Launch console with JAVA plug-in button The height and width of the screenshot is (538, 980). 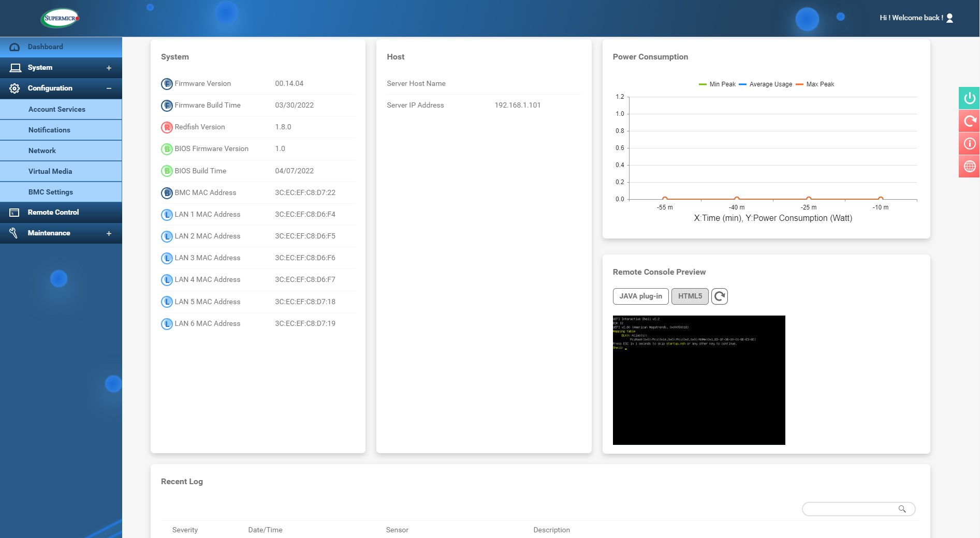640,296
